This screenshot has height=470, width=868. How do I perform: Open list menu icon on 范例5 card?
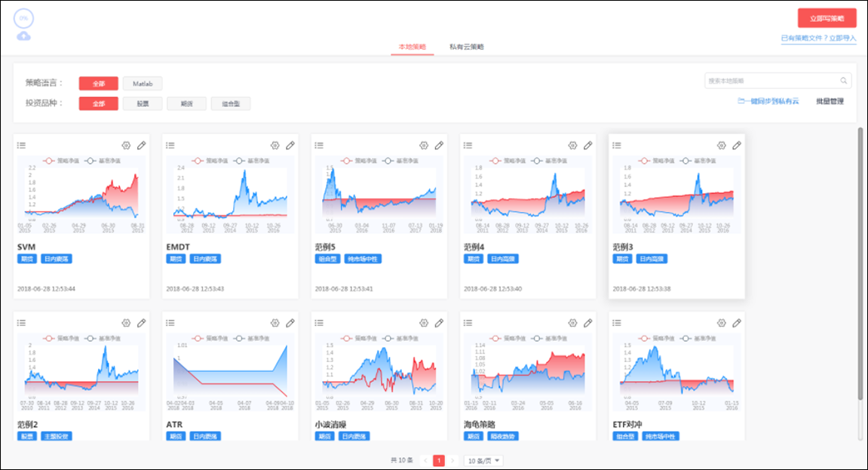pyautogui.click(x=319, y=145)
